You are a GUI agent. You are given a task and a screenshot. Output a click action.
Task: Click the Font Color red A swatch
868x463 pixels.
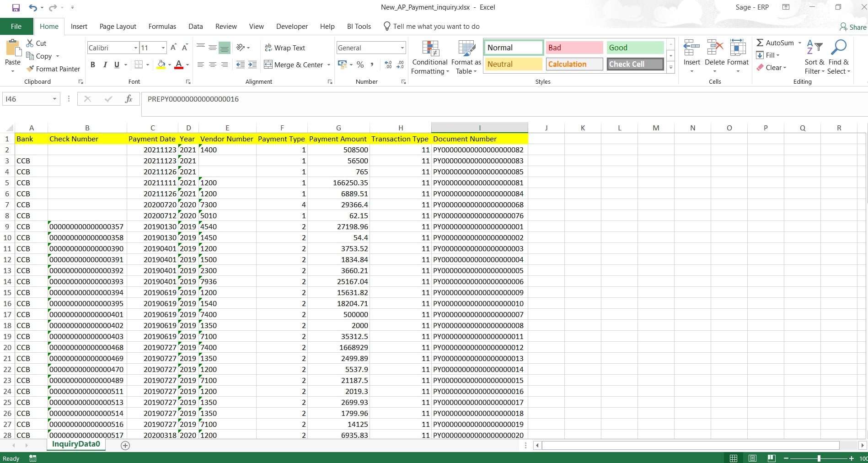[x=179, y=65]
